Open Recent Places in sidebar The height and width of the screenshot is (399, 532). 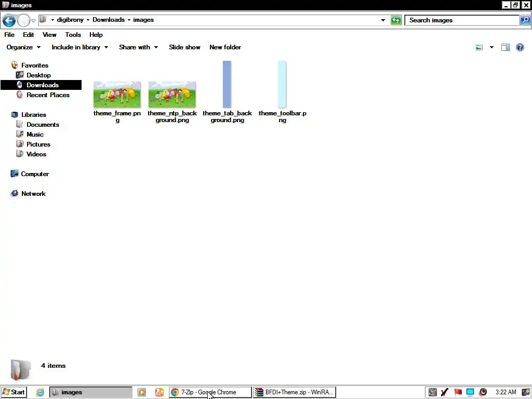click(48, 95)
